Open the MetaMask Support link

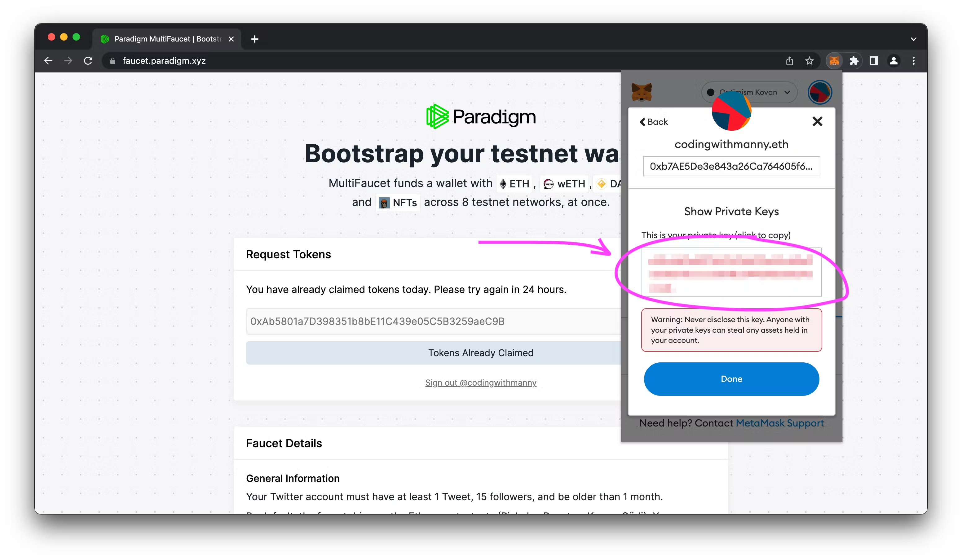tap(779, 423)
